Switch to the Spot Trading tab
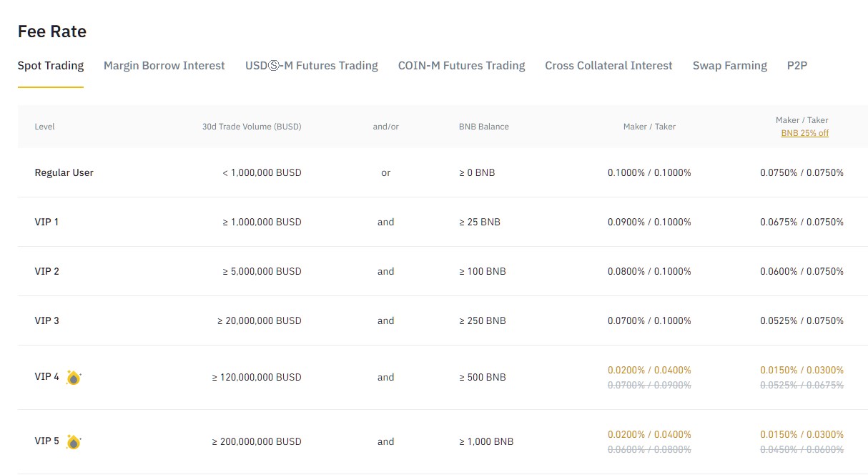The width and height of the screenshot is (868, 475). [x=51, y=66]
